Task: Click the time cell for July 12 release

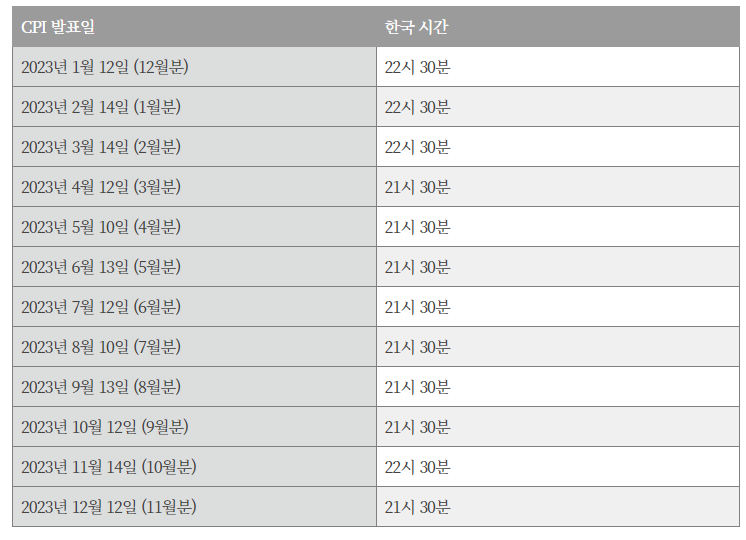Action: tap(418, 307)
